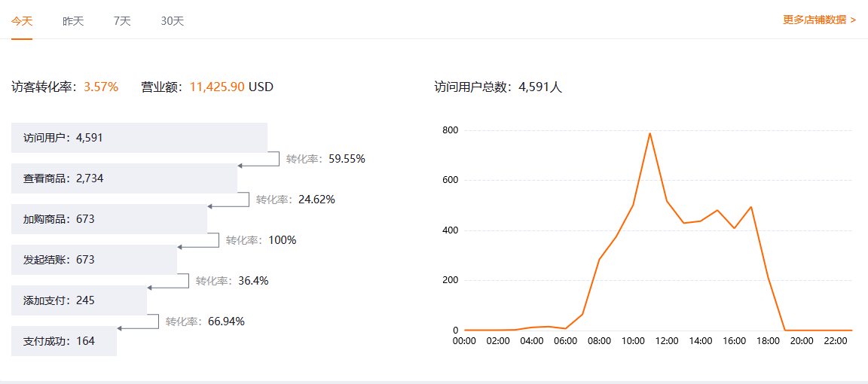Image resolution: width=868 pixels, height=384 pixels.
Task: Click the 访问用户 4,591 funnel bar
Action: pyautogui.click(x=139, y=138)
